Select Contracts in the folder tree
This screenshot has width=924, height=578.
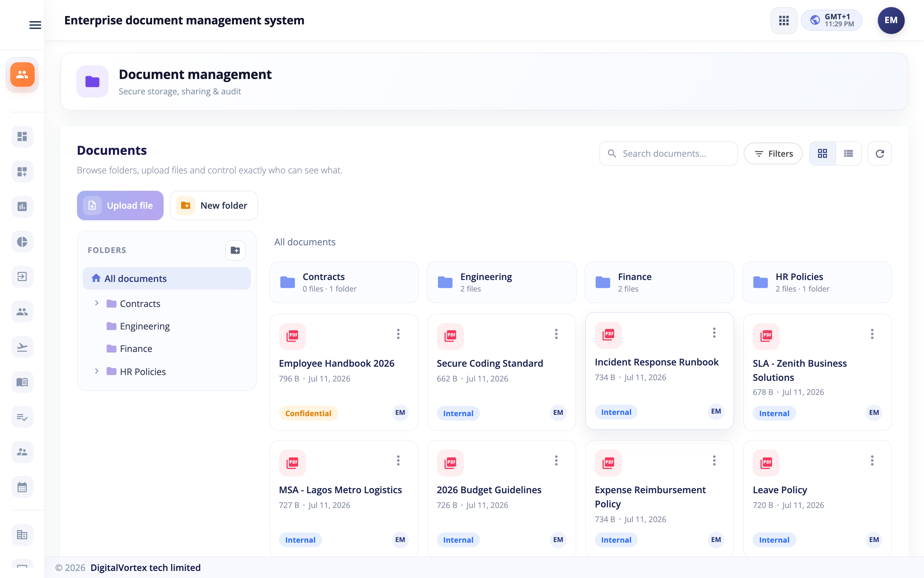pyautogui.click(x=140, y=303)
